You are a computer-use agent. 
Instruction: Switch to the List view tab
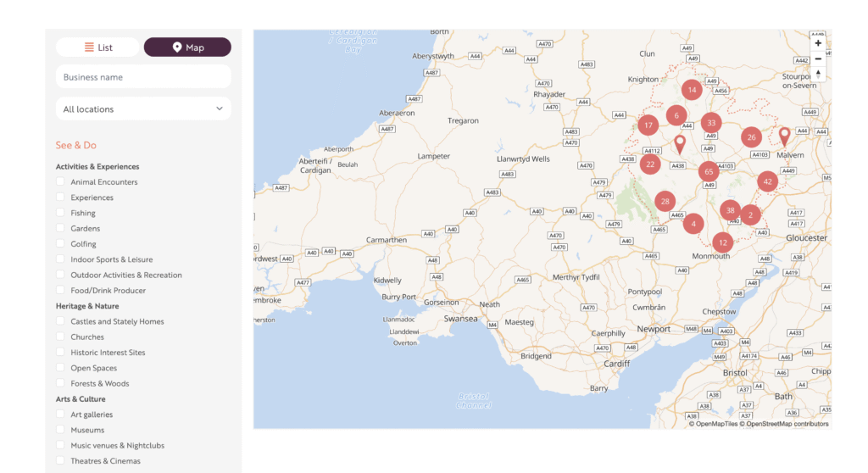(98, 47)
